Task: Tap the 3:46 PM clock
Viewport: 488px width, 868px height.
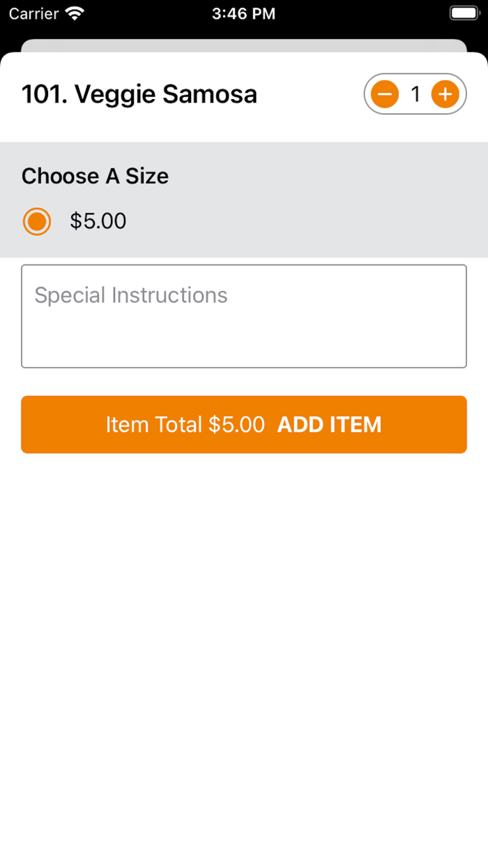Action: [x=244, y=13]
